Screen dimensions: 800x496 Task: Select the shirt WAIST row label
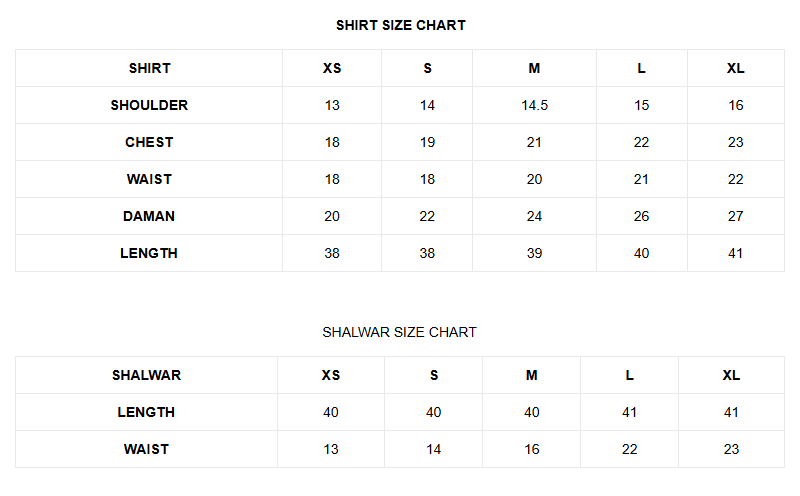(149, 179)
